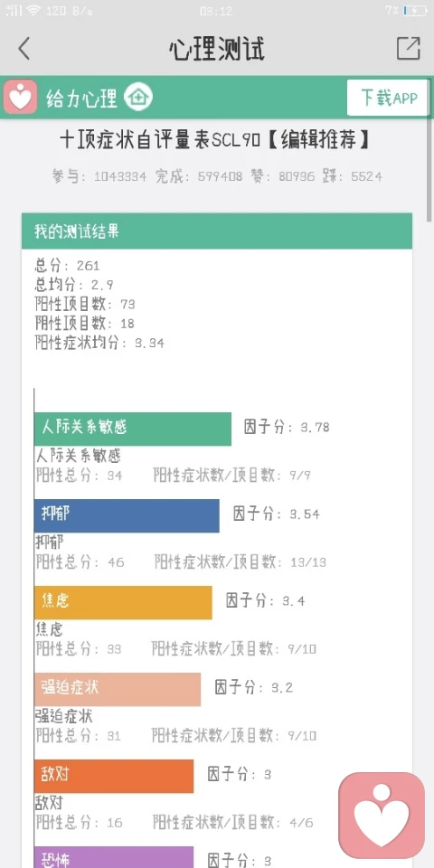Click the 下载APP button
The height and width of the screenshot is (868, 434).
tap(388, 98)
